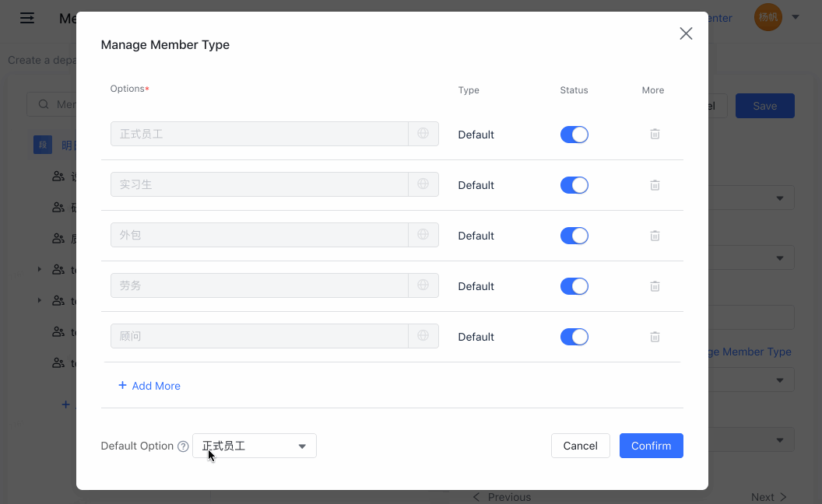
Task: Delete the 顾问 member type
Action: pyautogui.click(x=655, y=336)
